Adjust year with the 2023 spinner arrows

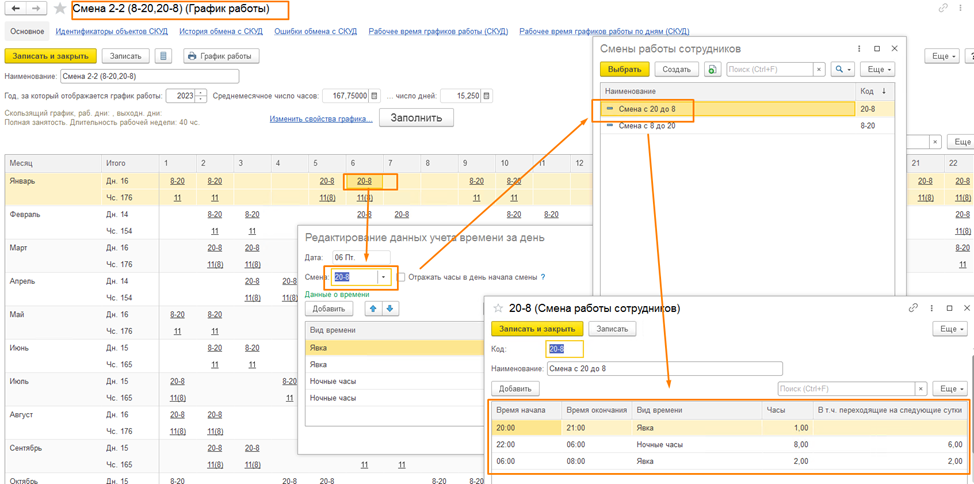(201, 96)
